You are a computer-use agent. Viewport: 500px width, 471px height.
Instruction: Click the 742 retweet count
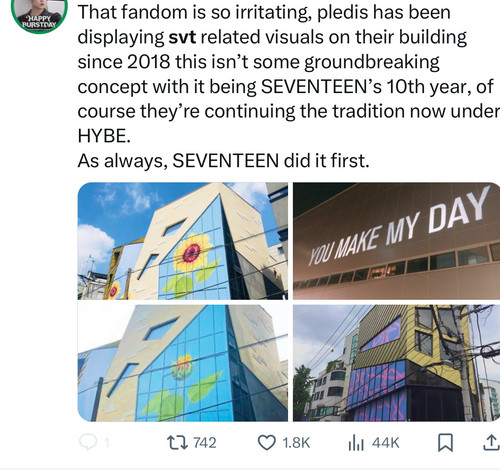(x=205, y=443)
